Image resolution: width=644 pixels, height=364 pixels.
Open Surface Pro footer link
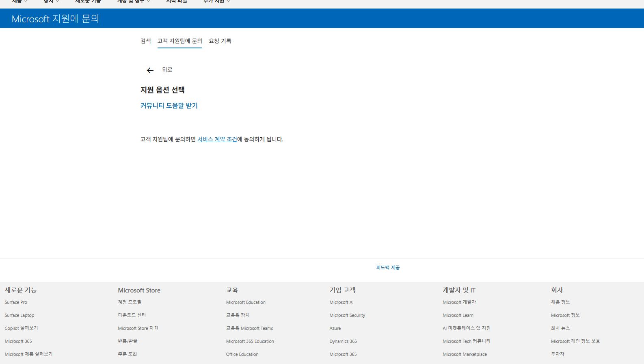(16, 302)
